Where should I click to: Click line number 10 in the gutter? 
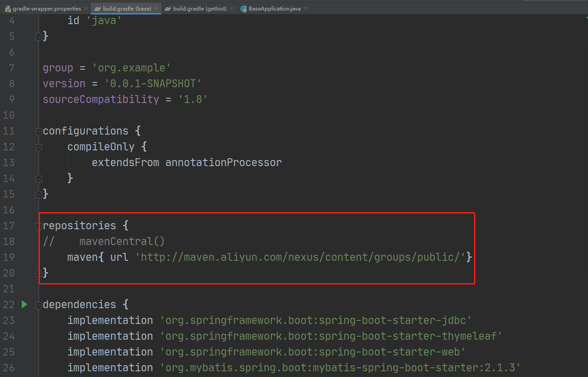tap(9, 115)
